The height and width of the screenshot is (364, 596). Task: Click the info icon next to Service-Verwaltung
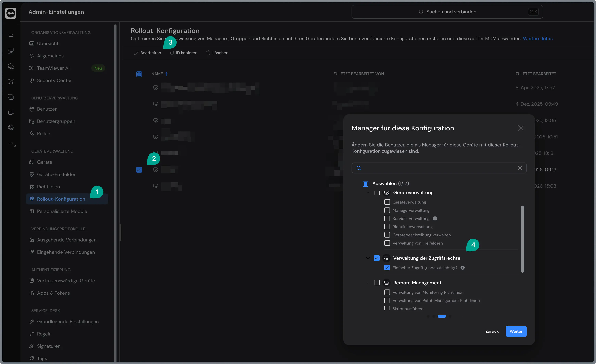point(435,219)
